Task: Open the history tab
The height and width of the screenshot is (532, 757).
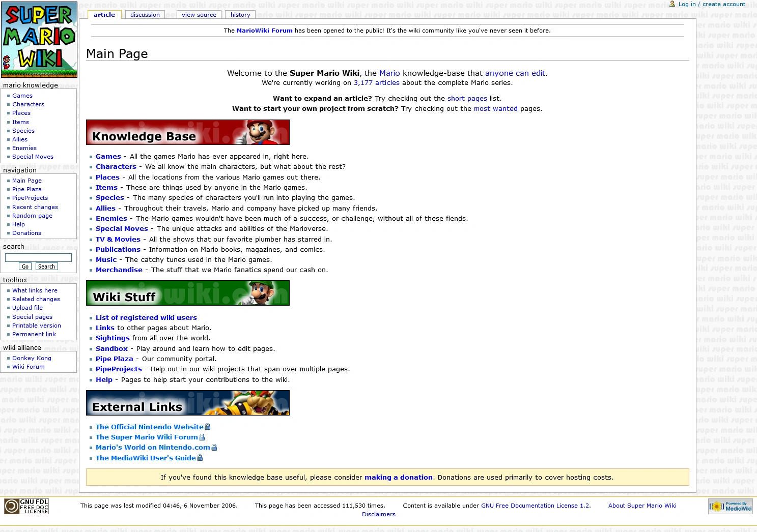Action: tap(240, 15)
